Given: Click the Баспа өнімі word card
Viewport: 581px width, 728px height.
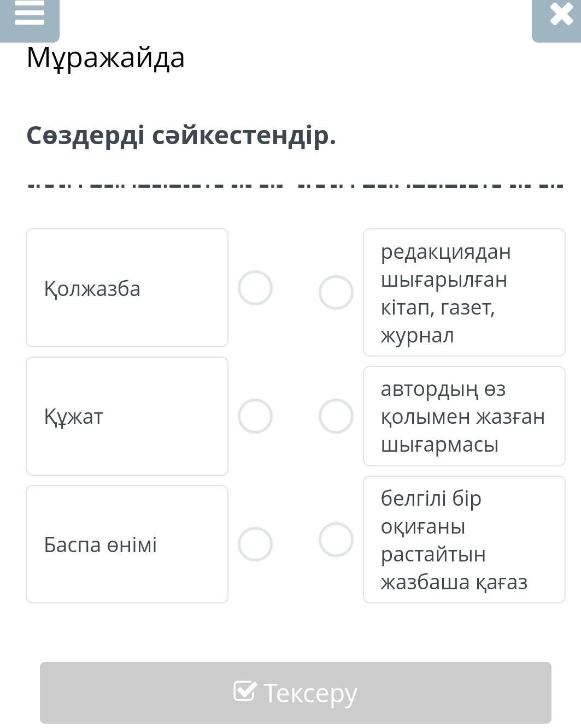Looking at the screenshot, I should [x=127, y=544].
